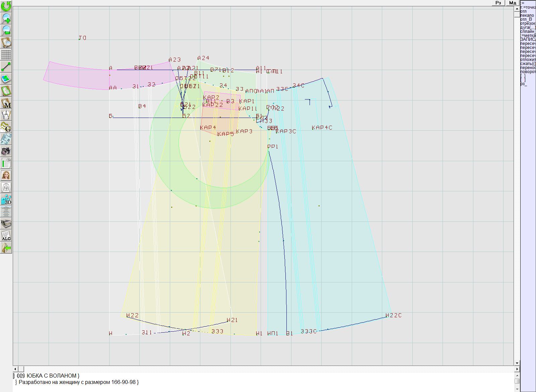
Task: Open the green spreadsheet table icon
Action: (6, 164)
